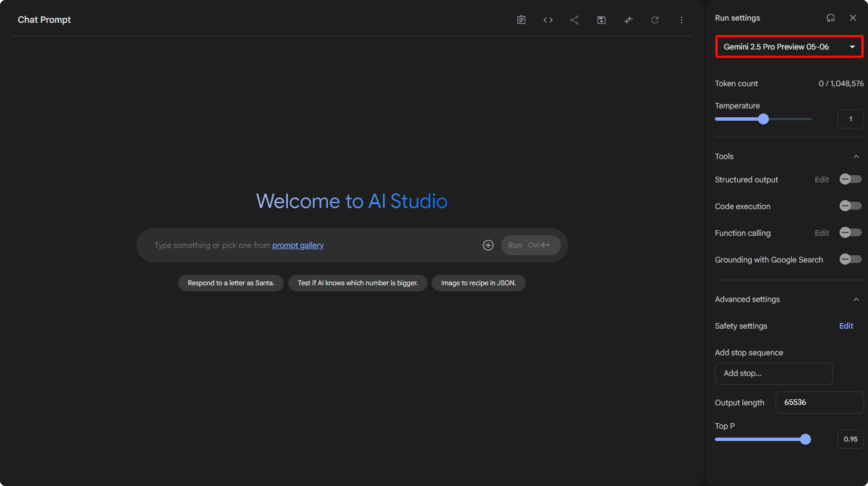The image size is (868, 486).
Task: Click the Chat Prompt title
Action: click(x=45, y=19)
